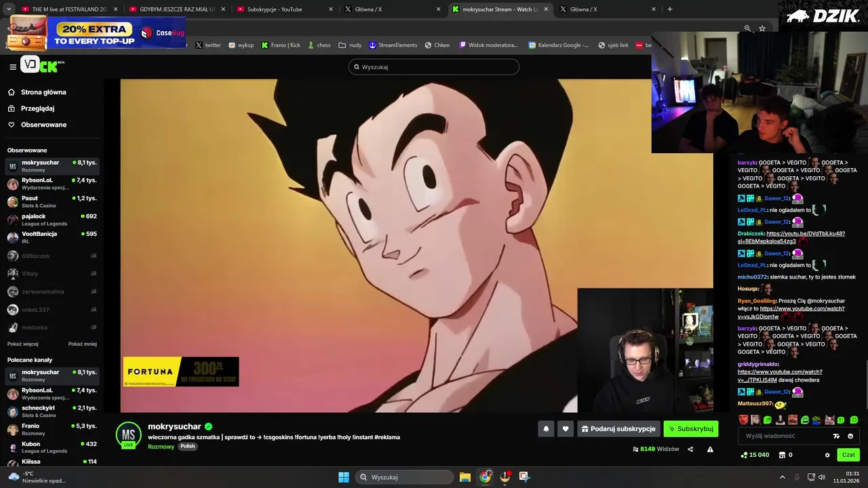Send message with the Czat button
Screen dimensions: 868x488
(848, 455)
